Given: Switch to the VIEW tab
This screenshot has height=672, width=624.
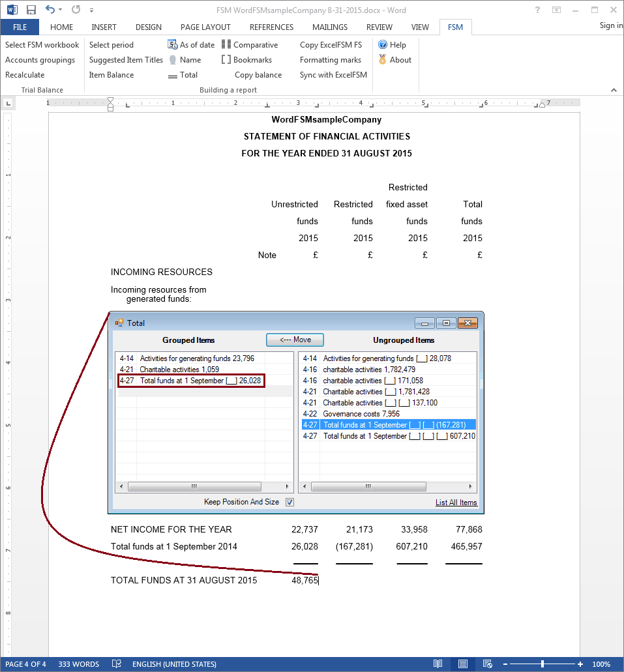Looking at the screenshot, I should tap(420, 27).
